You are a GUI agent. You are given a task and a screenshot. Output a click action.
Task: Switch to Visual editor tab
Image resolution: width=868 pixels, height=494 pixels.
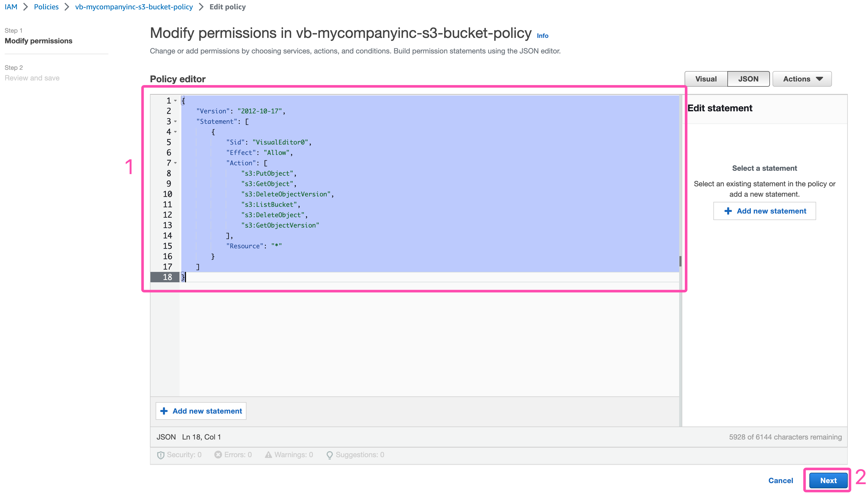(x=706, y=79)
